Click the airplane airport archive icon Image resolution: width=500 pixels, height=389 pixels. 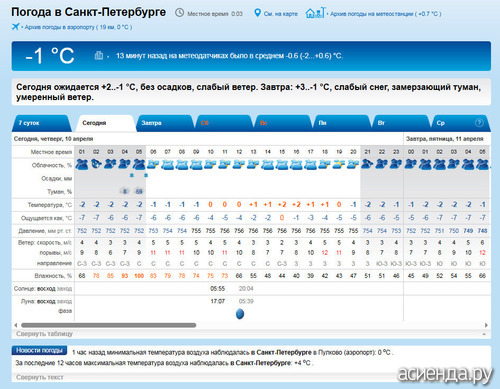(16, 27)
